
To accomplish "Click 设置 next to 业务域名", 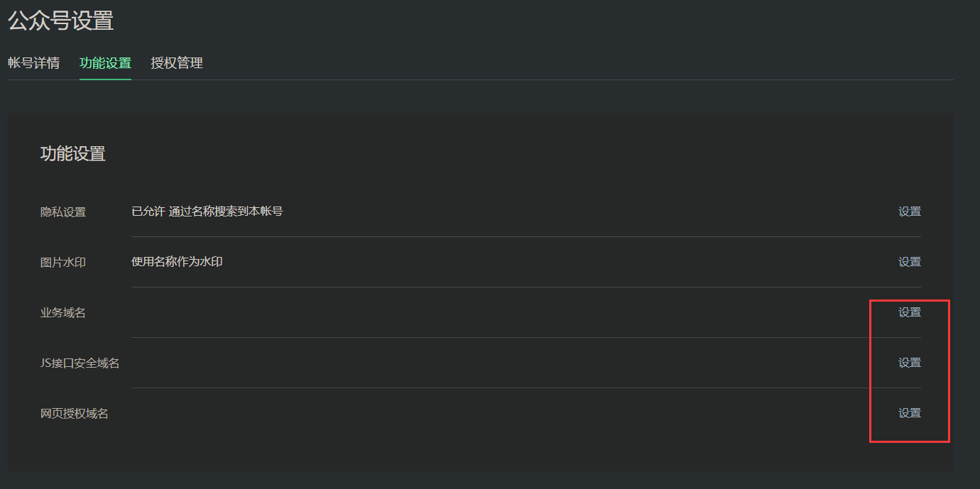I will pyautogui.click(x=910, y=312).
